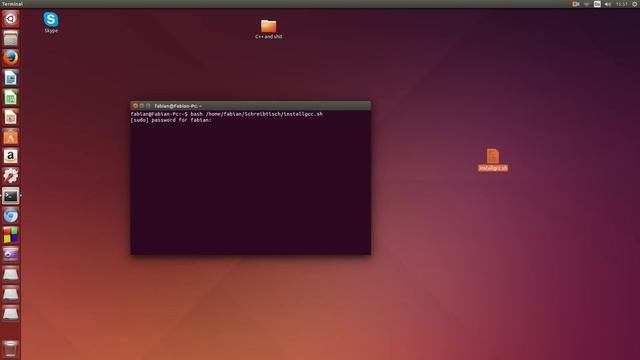
Task: Launch Firefox from the launcher
Action: click(x=11, y=58)
